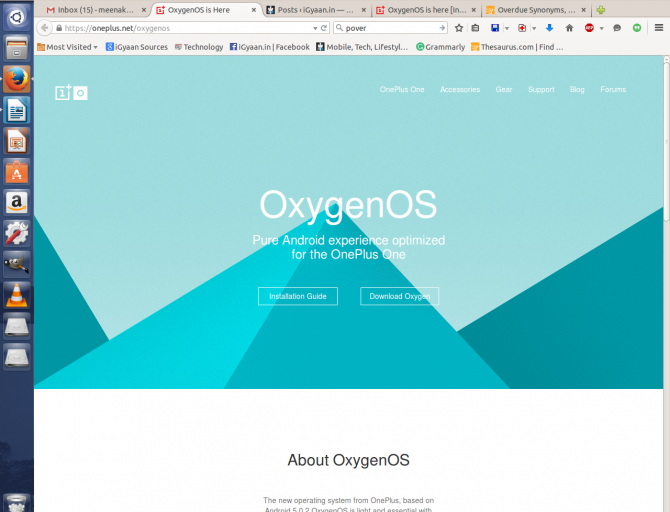Click the search field containing 'pover'
This screenshot has width=670, height=512.
(x=390, y=28)
